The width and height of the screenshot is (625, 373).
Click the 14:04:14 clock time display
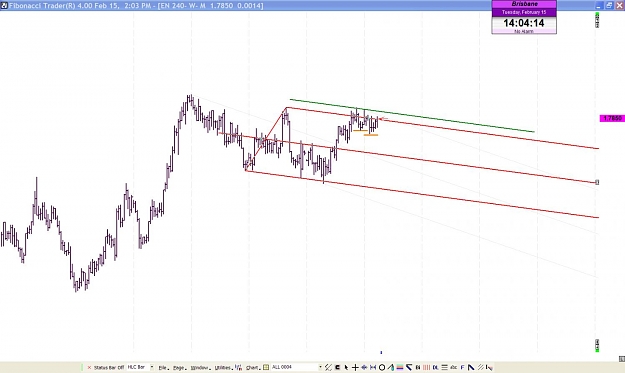pos(524,23)
